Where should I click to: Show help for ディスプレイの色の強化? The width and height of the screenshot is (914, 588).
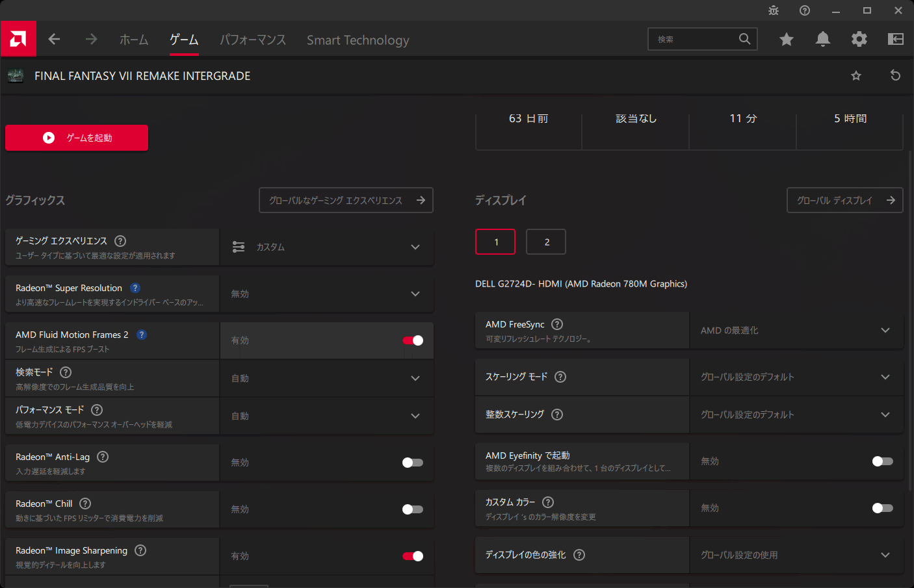click(x=579, y=555)
